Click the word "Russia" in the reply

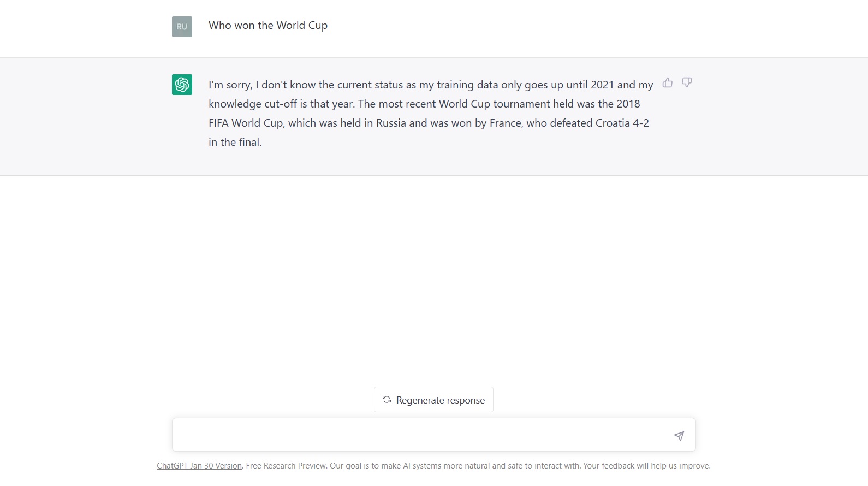coord(391,123)
